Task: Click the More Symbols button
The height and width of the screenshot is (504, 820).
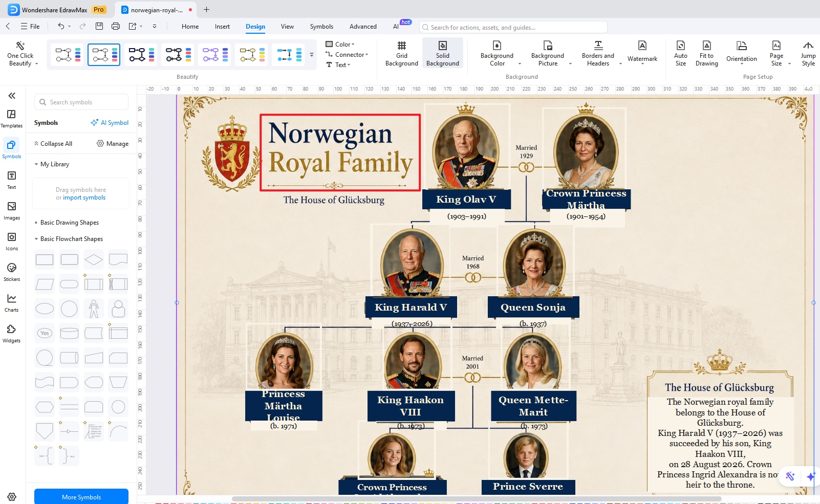Action: (x=81, y=497)
